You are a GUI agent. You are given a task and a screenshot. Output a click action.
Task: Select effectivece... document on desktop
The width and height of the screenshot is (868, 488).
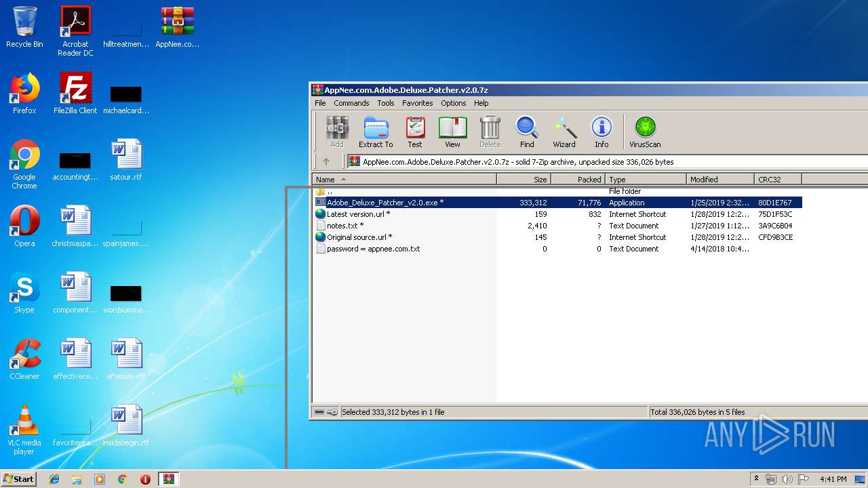pyautogui.click(x=75, y=359)
